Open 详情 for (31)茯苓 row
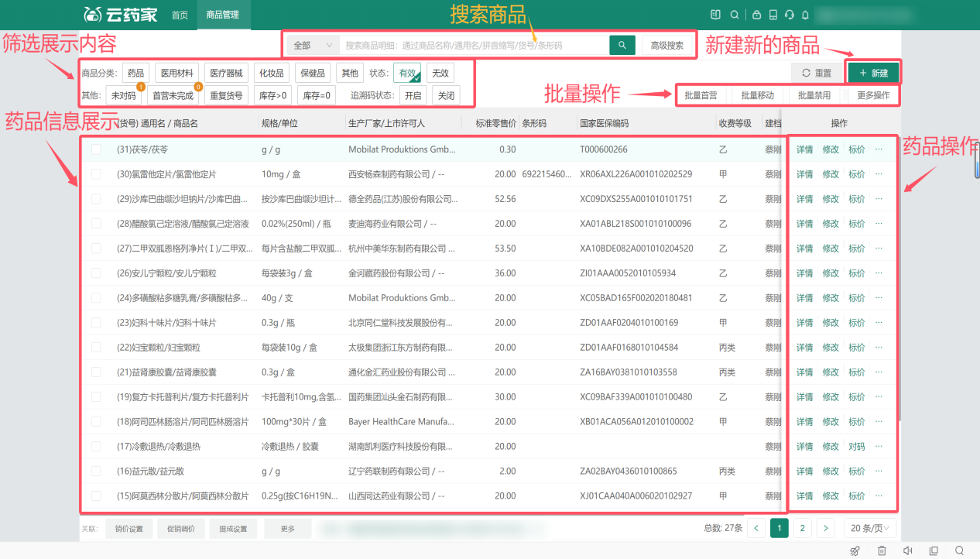 (x=804, y=149)
